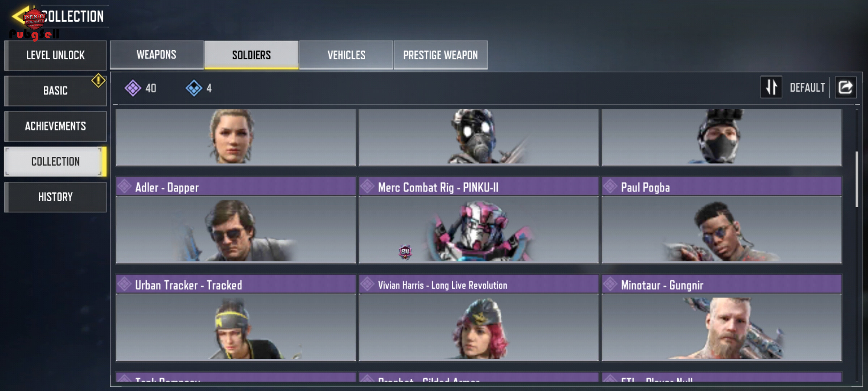Open the Level Unlock section
This screenshot has width=868, height=391.
55,55
